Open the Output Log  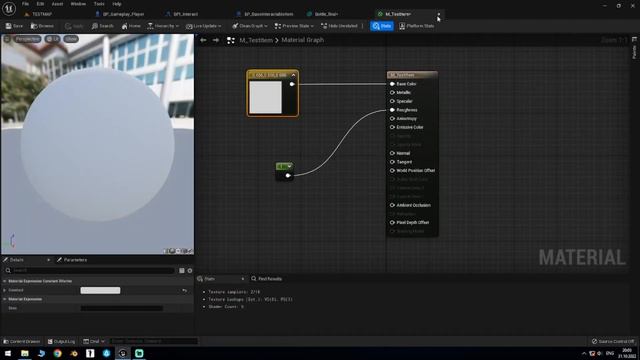pyautogui.click(x=61, y=341)
